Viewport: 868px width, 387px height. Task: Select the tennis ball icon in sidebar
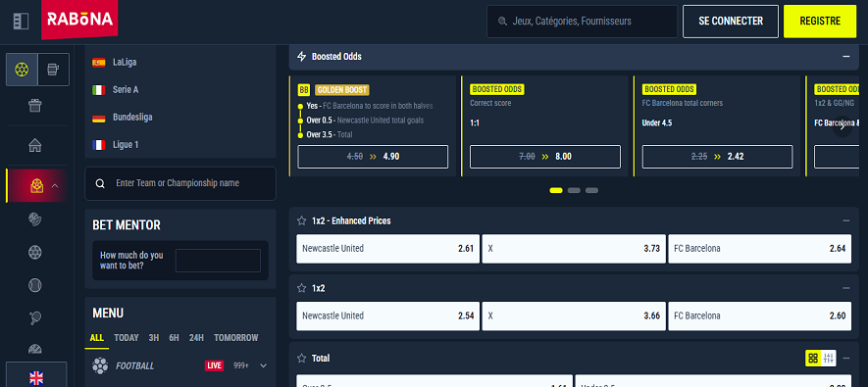(x=35, y=285)
